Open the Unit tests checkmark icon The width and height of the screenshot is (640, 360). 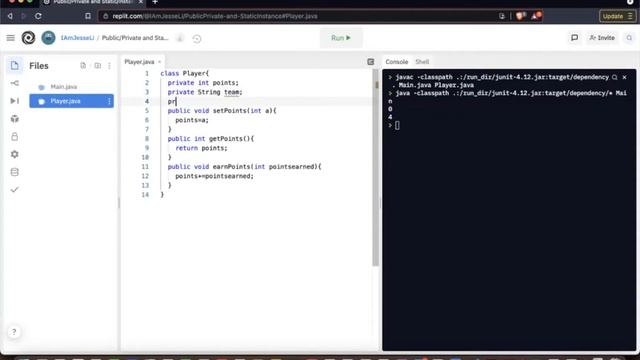(x=15, y=190)
